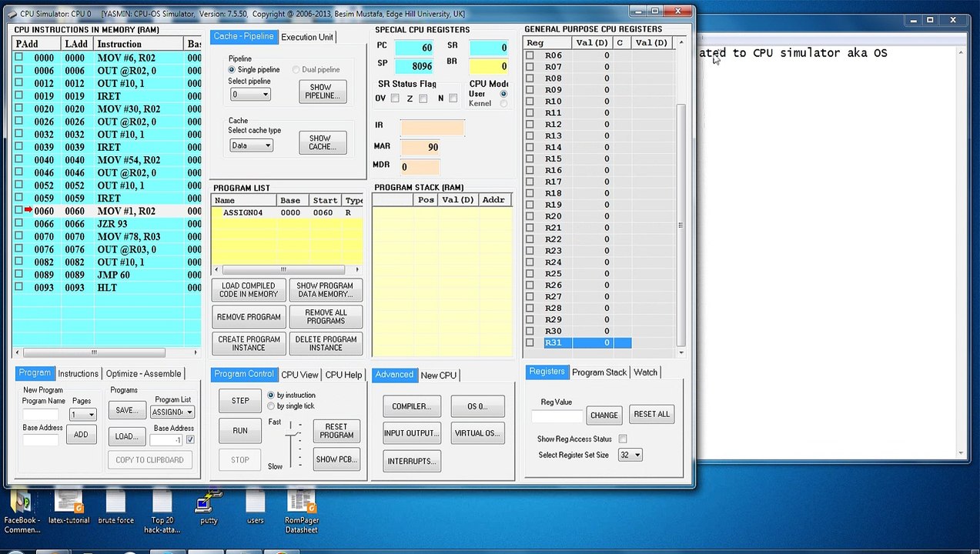Open the Program List ASSIGN dropdown
The height and width of the screenshot is (554, 980).
click(172, 412)
